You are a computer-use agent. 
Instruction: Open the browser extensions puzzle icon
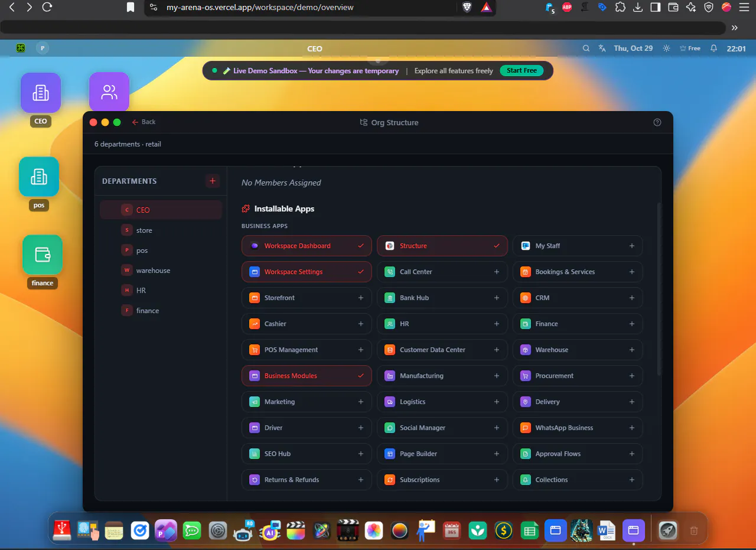tap(620, 7)
